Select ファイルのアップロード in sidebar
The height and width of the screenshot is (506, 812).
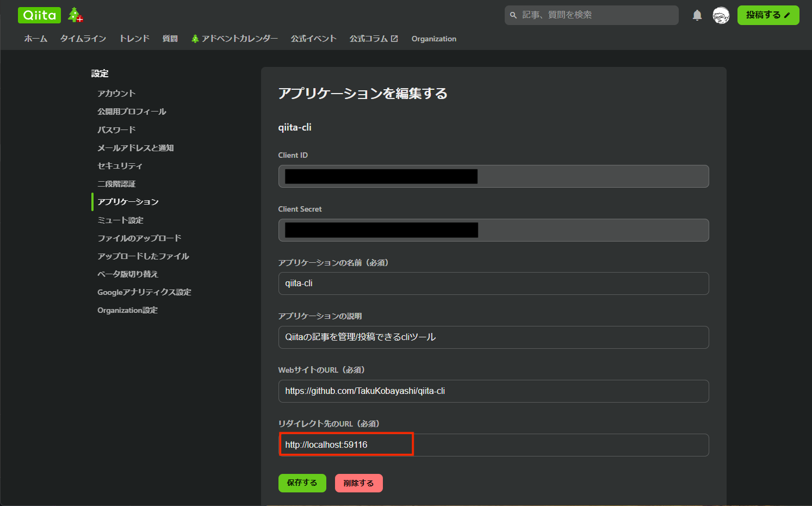coord(139,238)
